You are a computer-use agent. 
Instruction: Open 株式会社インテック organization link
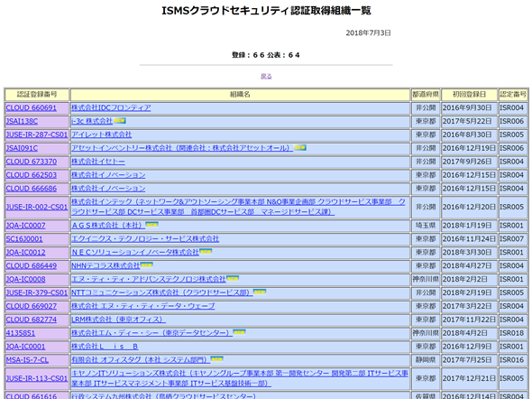[x=238, y=207]
